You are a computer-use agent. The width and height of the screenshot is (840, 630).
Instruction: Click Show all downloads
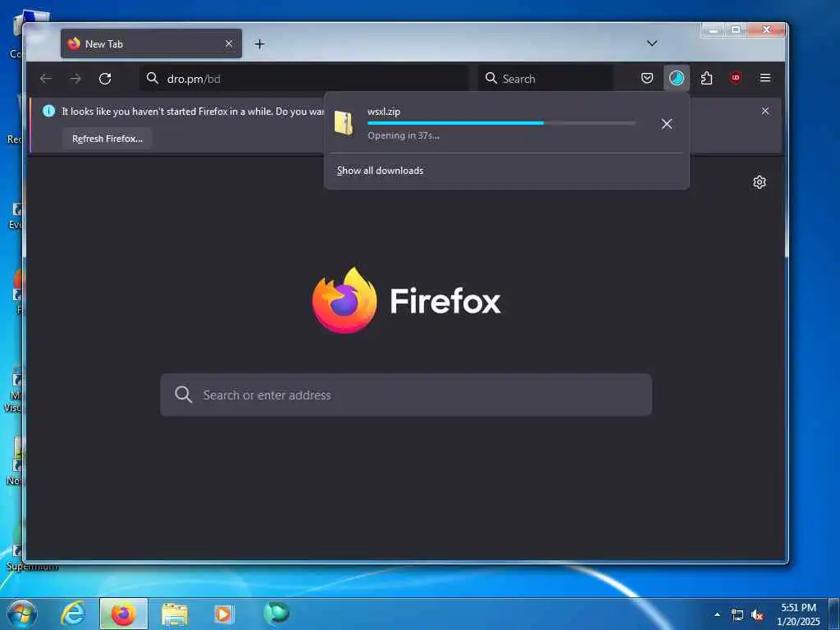tap(380, 171)
